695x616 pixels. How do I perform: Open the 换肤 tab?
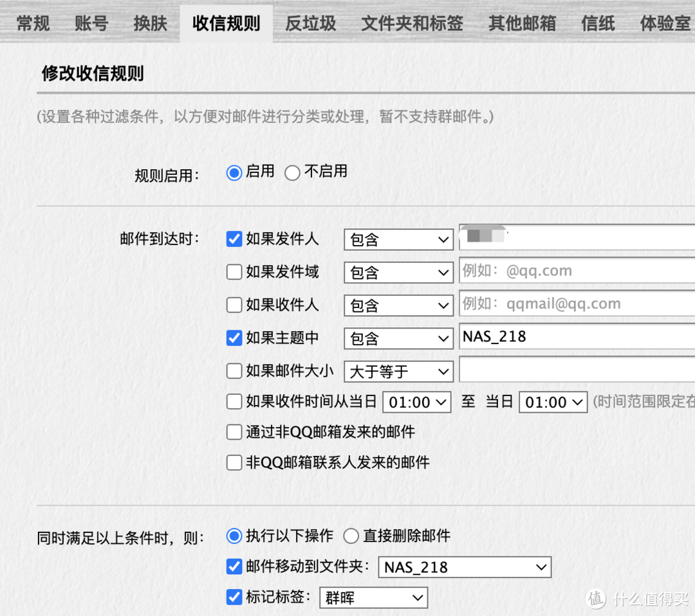150,24
